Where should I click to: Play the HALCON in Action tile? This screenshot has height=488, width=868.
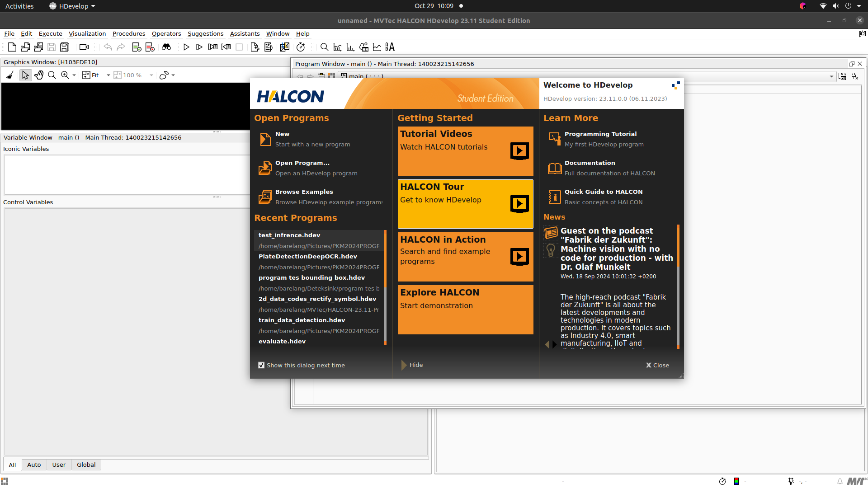(x=519, y=257)
